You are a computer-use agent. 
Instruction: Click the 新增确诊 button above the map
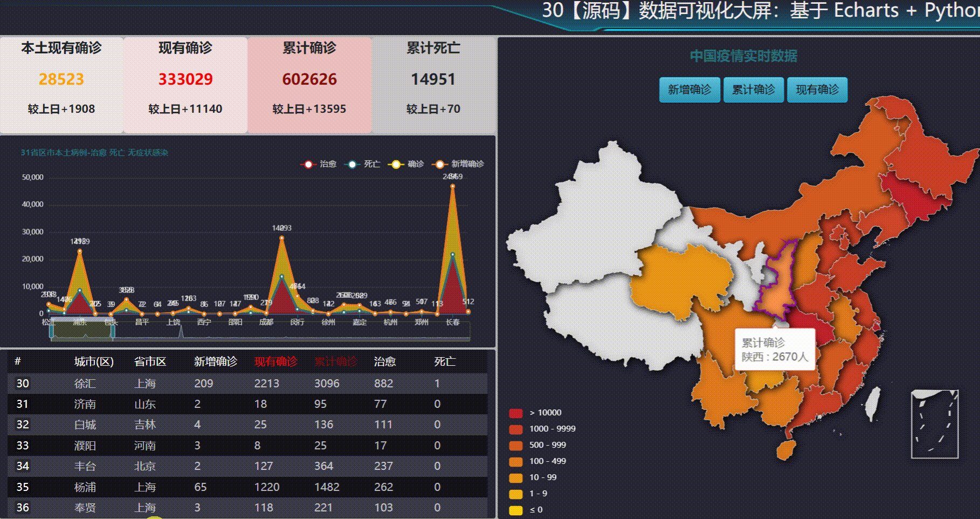pos(690,90)
